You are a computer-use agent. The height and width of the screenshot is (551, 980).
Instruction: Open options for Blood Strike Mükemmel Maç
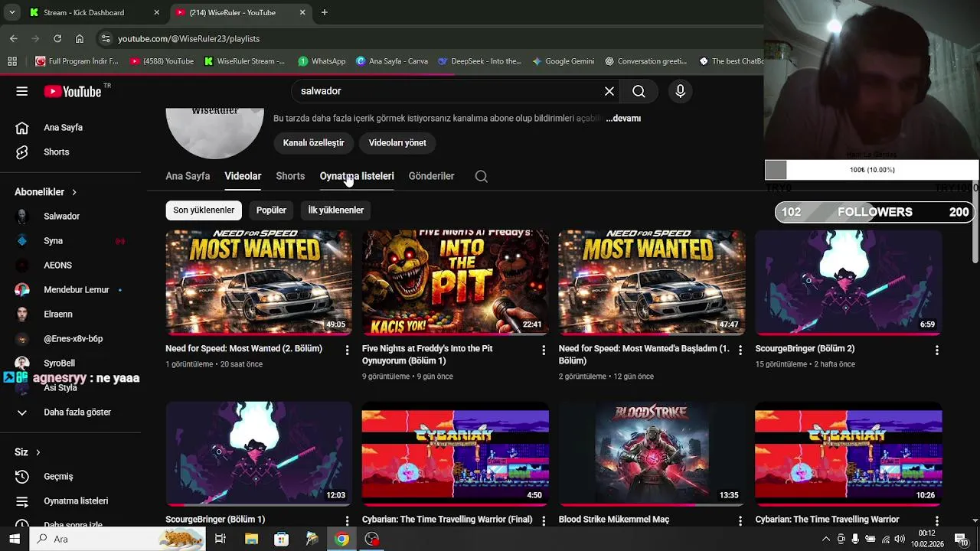pos(740,520)
